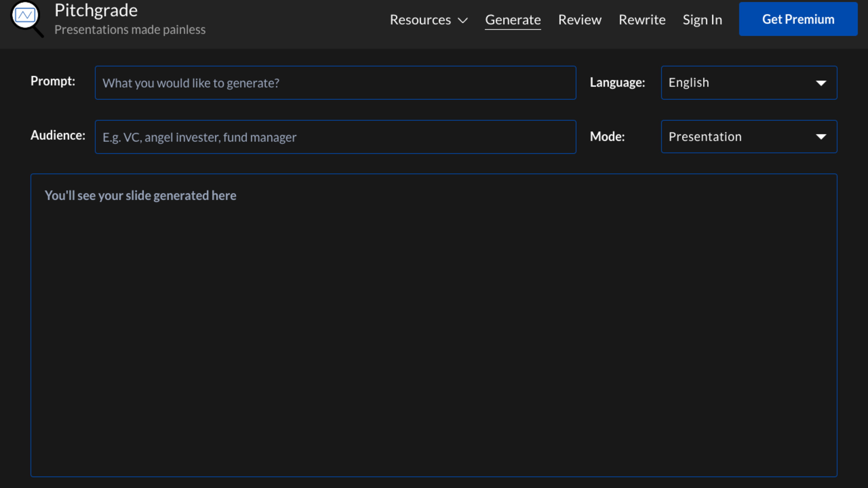Click the Sign In link
The height and width of the screenshot is (488, 868).
click(702, 19)
